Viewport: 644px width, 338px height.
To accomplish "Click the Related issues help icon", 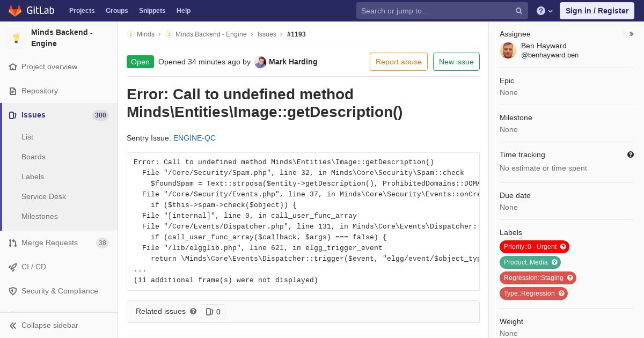I will (x=193, y=311).
